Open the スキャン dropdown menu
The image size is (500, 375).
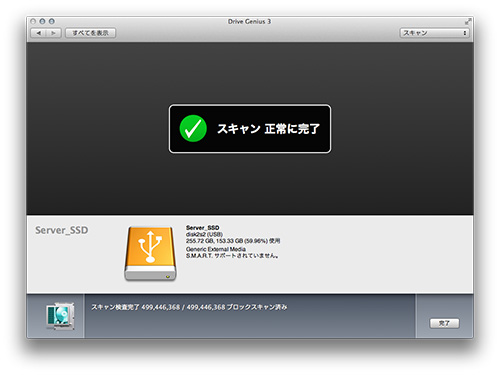(434, 33)
